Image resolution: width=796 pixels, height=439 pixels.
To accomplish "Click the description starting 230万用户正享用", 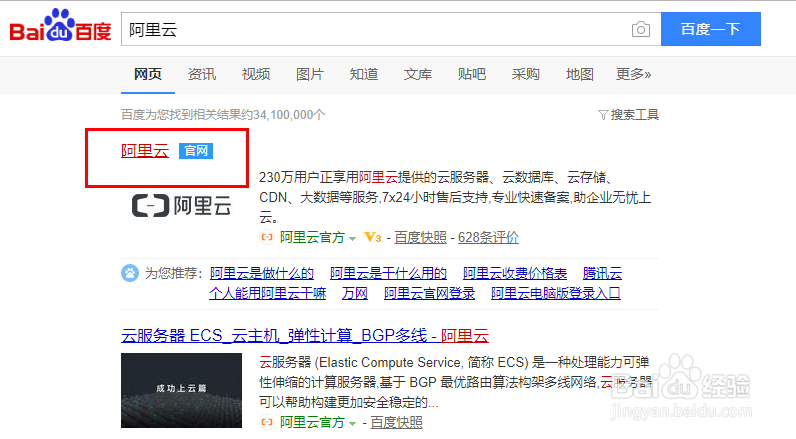I will (454, 197).
